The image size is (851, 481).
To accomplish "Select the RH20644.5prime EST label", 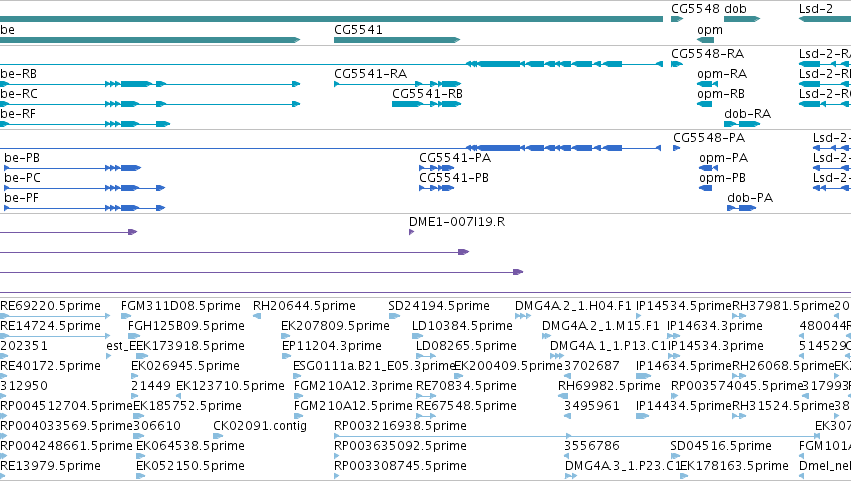I will (304, 306).
